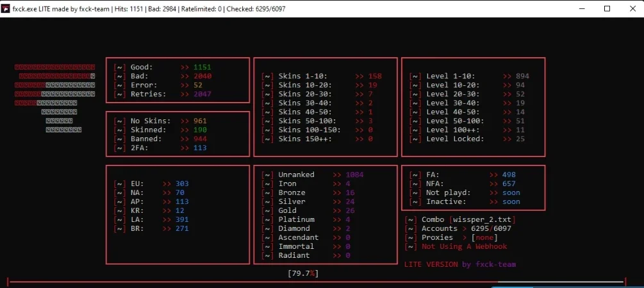Click the BR value 271
This screenshot has width=644, height=288.
click(182, 228)
